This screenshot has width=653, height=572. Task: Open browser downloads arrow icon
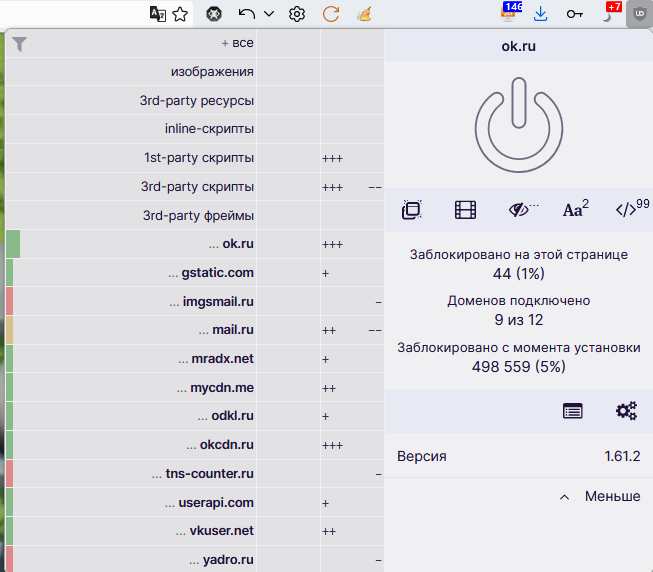tap(540, 14)
